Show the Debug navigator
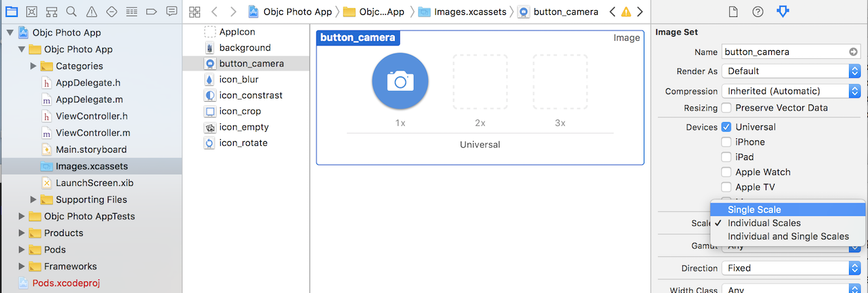 (132, 12)
